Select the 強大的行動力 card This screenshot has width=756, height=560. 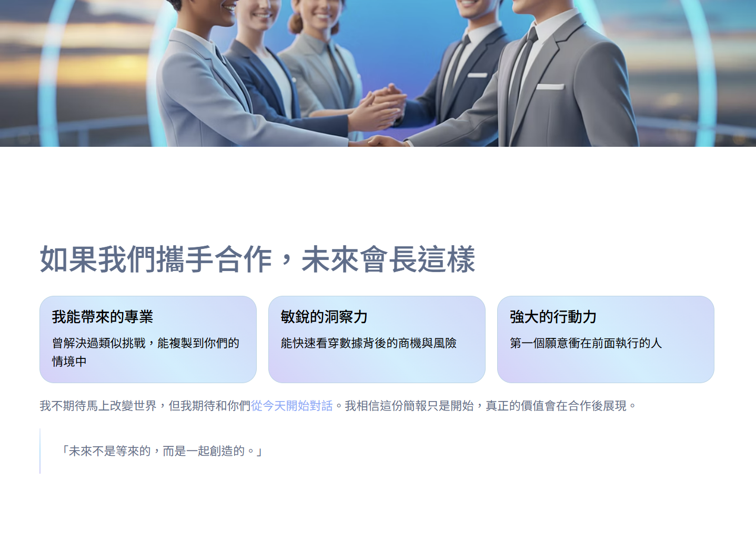click(606, 339)
